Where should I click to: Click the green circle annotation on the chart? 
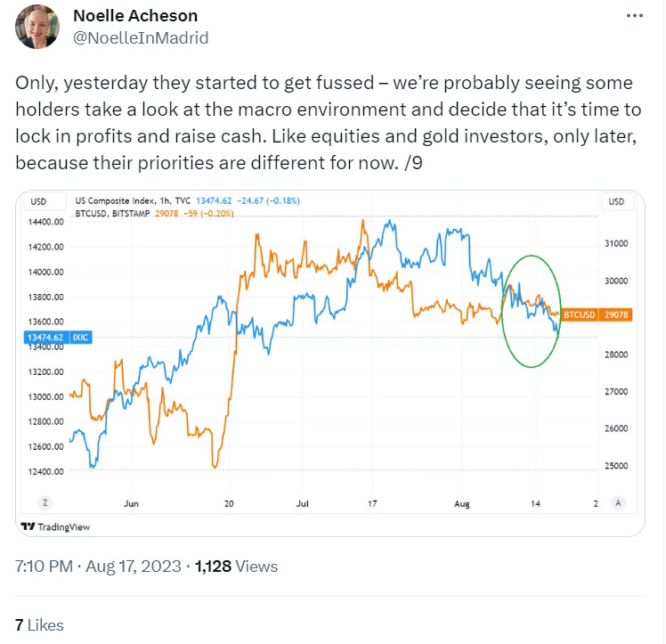pos(531,312)
